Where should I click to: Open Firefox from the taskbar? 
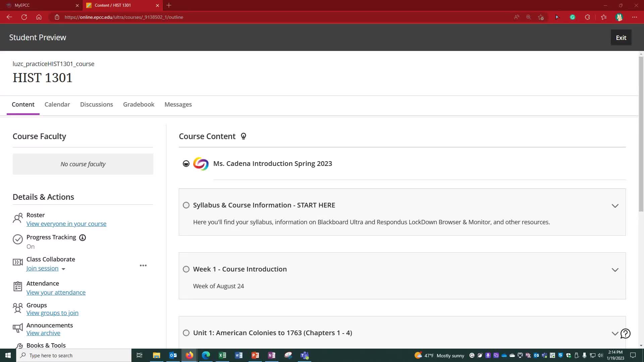(x=190, y=355)
